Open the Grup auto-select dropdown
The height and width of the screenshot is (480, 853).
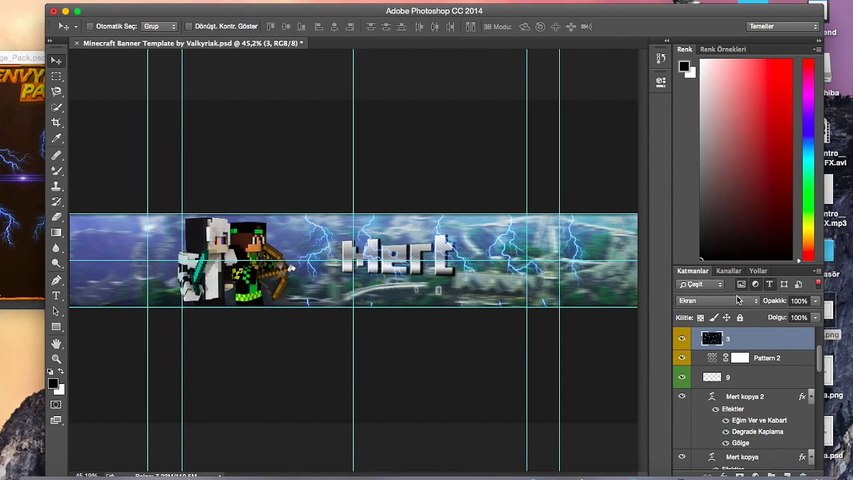159,26
